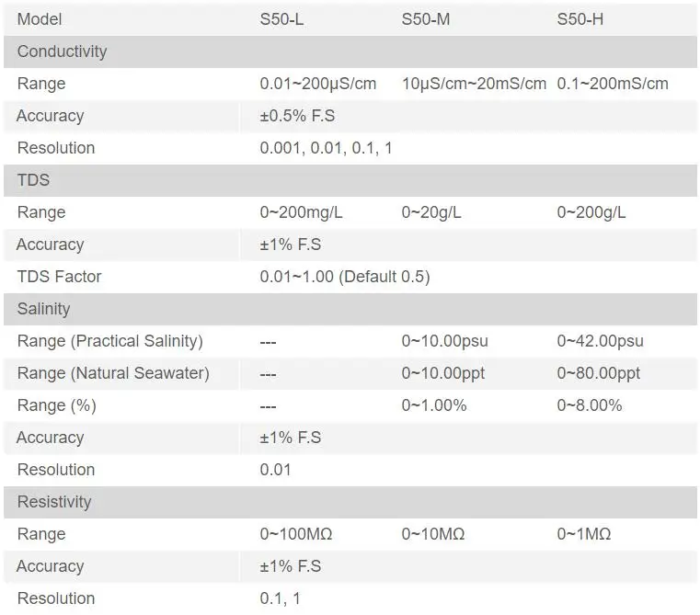Click the 0.1~200mS/cm range cell
700x615 pixels.
pos(613,84)
